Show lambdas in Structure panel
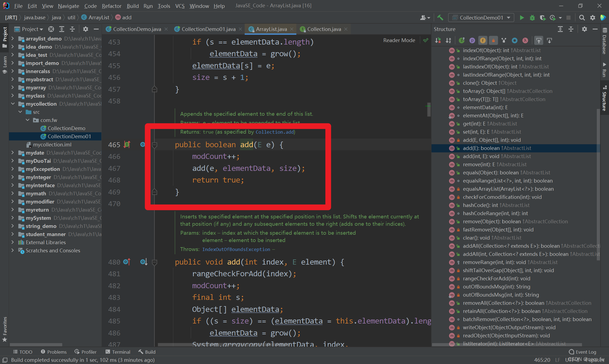Image resolution: width=609 pixels, height=364 pixels. coord(525,40)
